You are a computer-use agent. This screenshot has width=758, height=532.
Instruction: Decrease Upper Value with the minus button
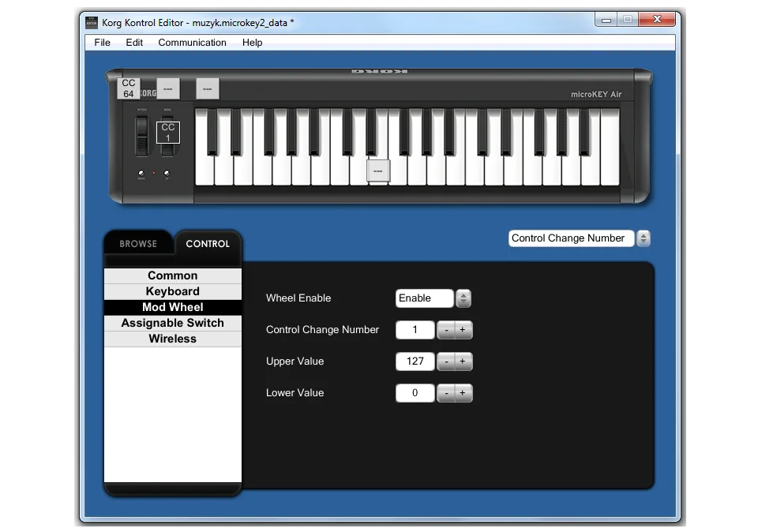coord(445,362)
